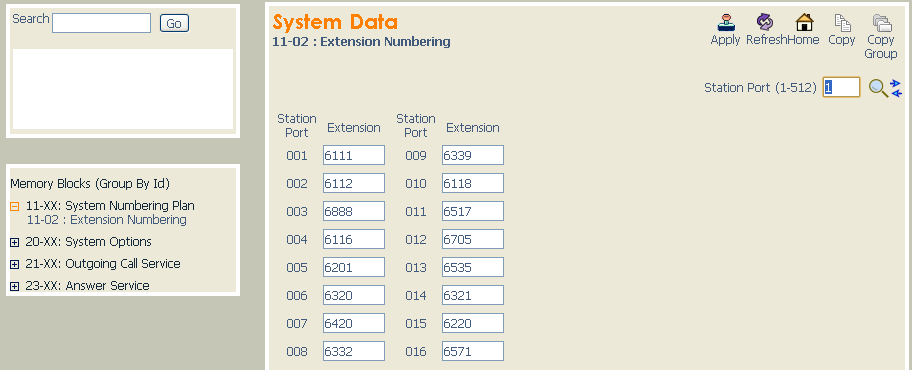912x370 pixels.
Task: Click the Station Port number field
Action: [841, 87]
